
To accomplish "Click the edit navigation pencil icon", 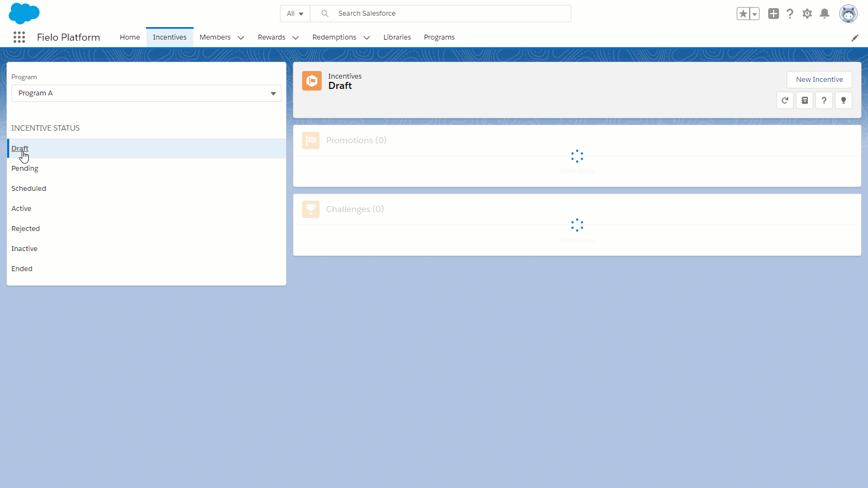I will point(855,37).
